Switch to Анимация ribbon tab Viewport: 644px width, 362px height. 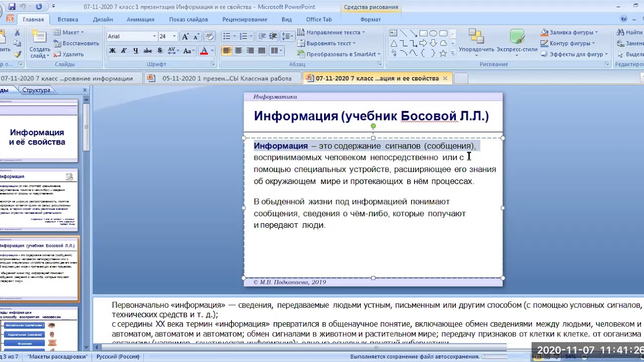(141, 20)
